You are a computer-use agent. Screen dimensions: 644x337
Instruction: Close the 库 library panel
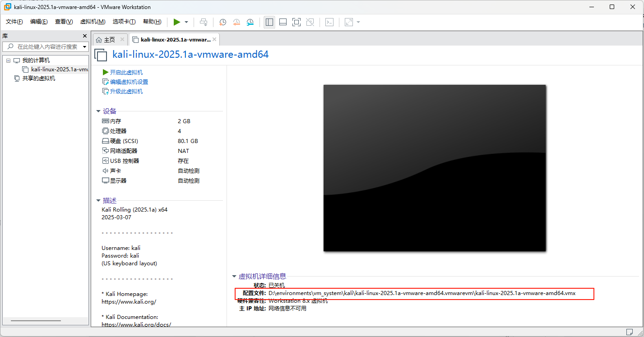[85, 36]
